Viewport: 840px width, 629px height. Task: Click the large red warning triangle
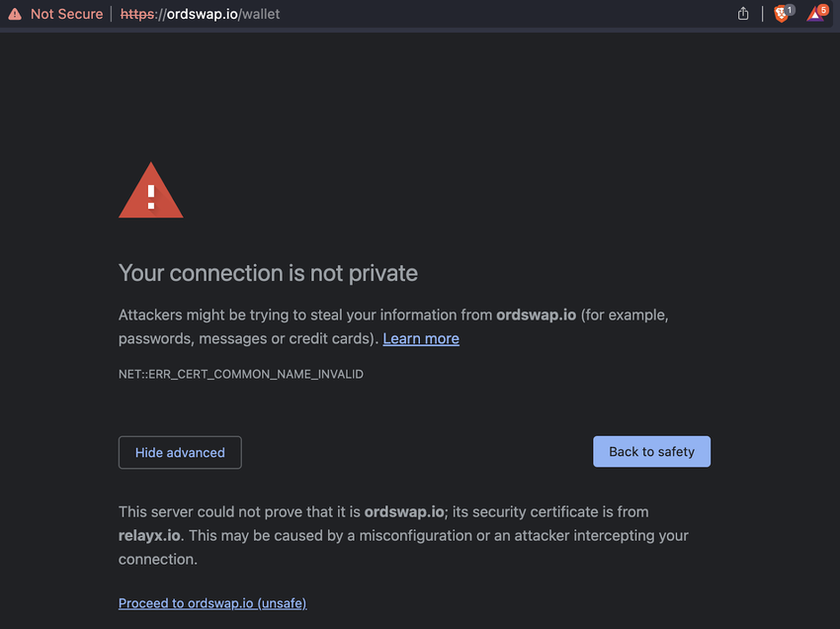pyautogui.click(x=150, y=191)
